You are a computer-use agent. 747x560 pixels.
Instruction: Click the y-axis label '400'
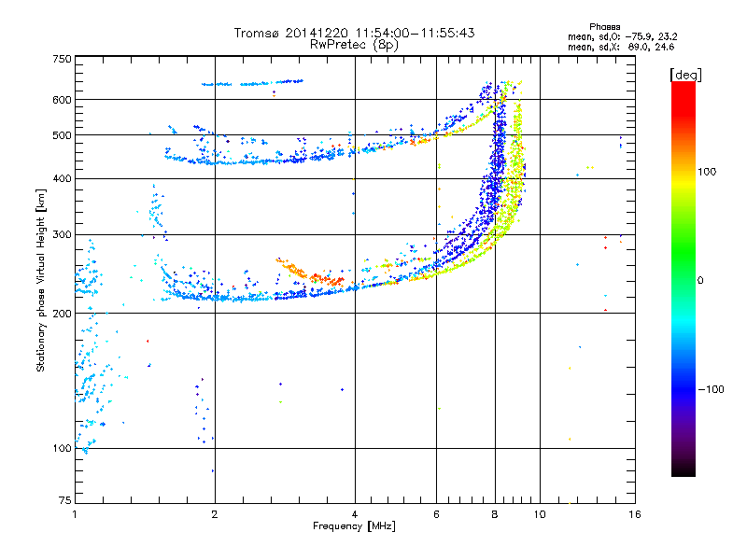pos(62,178)
